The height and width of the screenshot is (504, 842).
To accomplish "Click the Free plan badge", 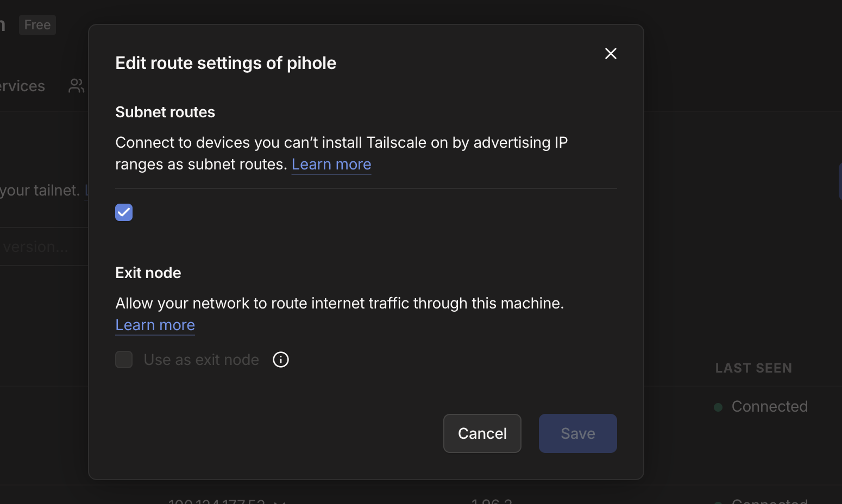I will coord(37,25).
